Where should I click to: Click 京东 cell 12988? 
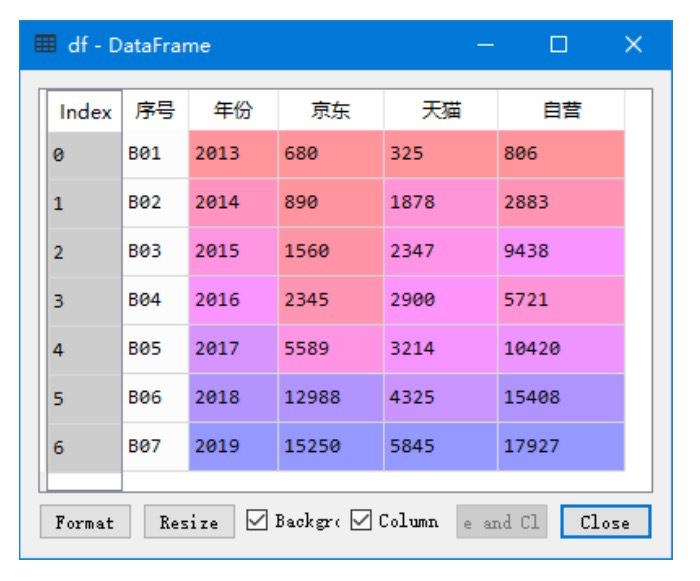coord(330,397)
